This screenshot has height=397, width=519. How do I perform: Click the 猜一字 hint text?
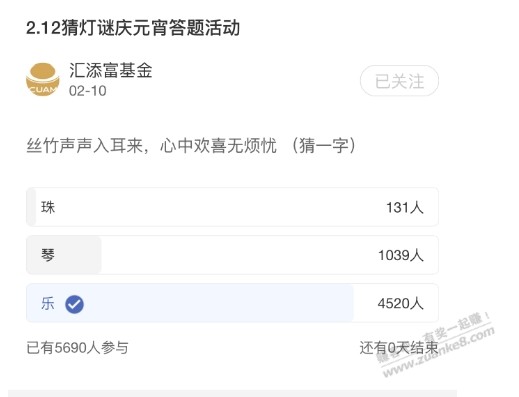click(x=324, y=146)
